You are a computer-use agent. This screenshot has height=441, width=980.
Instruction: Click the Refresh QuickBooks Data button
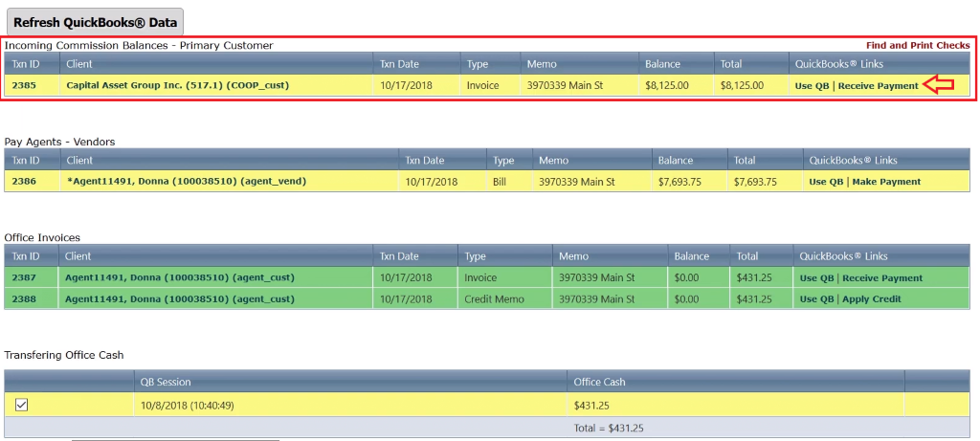tap(94, 21)
